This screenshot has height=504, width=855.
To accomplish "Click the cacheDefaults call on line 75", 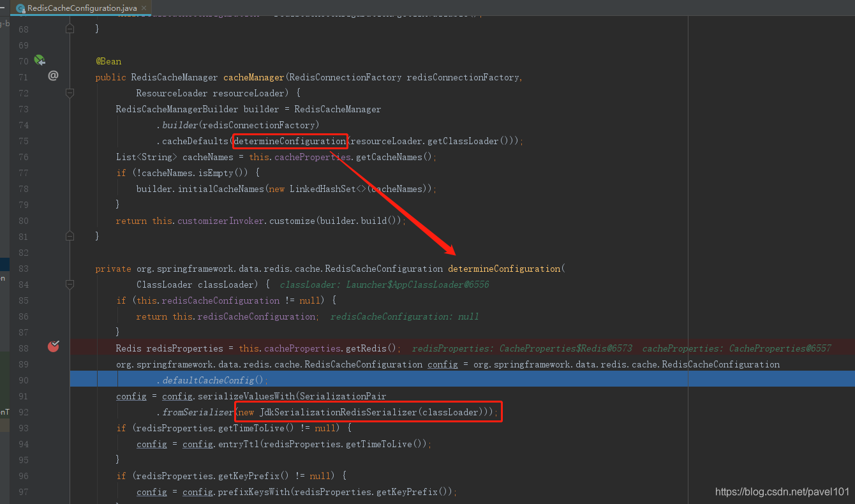I will coord(195,141).
